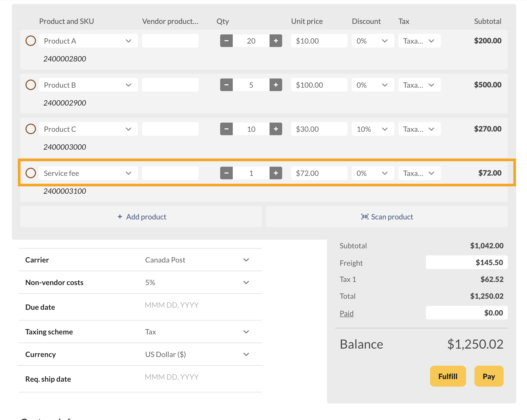Click the Add product button

coord(141,217)
